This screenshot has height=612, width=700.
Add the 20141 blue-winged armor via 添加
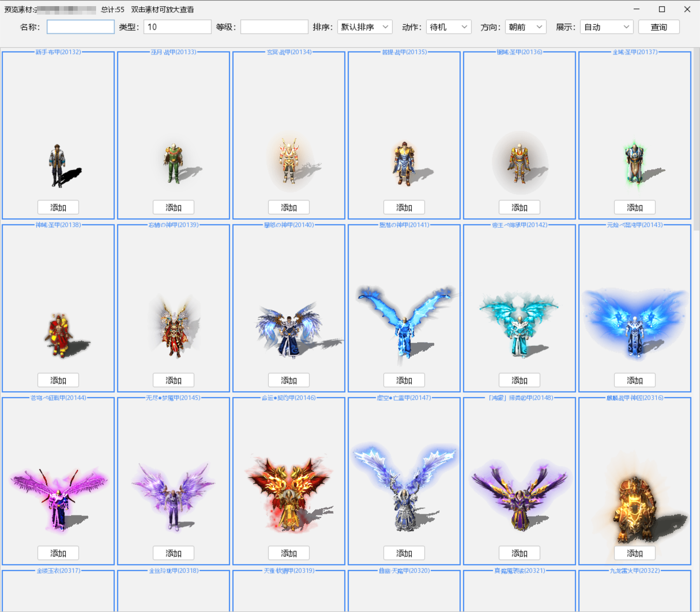coord(404,380)
